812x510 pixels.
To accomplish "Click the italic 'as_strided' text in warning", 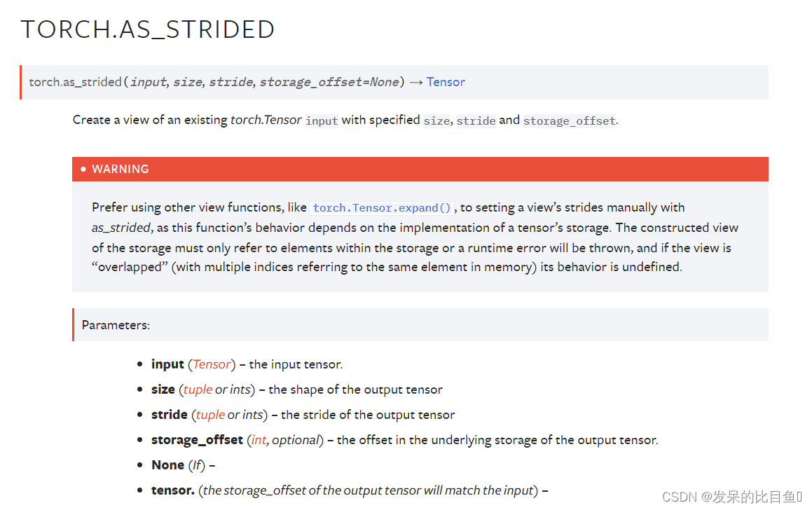I will point(121,228).
